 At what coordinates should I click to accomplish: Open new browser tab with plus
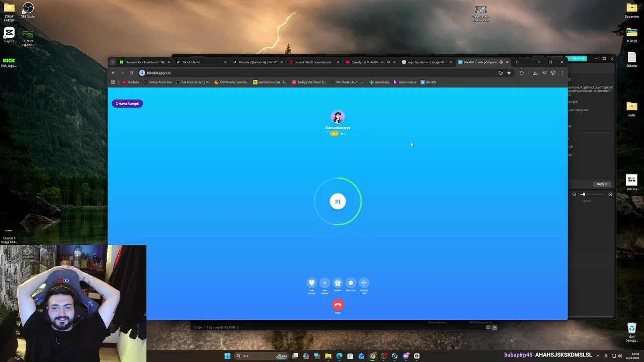pos(516,62)
